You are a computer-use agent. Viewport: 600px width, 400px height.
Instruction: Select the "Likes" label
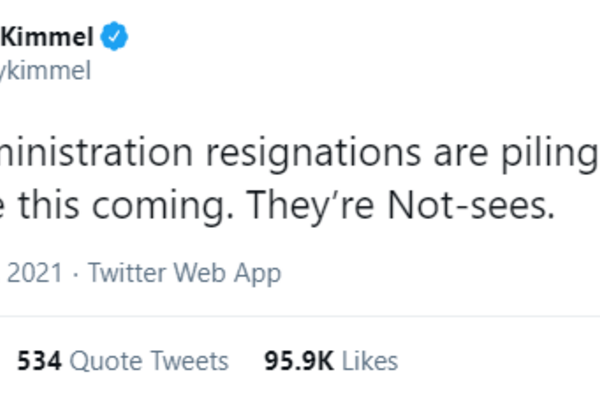(369, 361)
